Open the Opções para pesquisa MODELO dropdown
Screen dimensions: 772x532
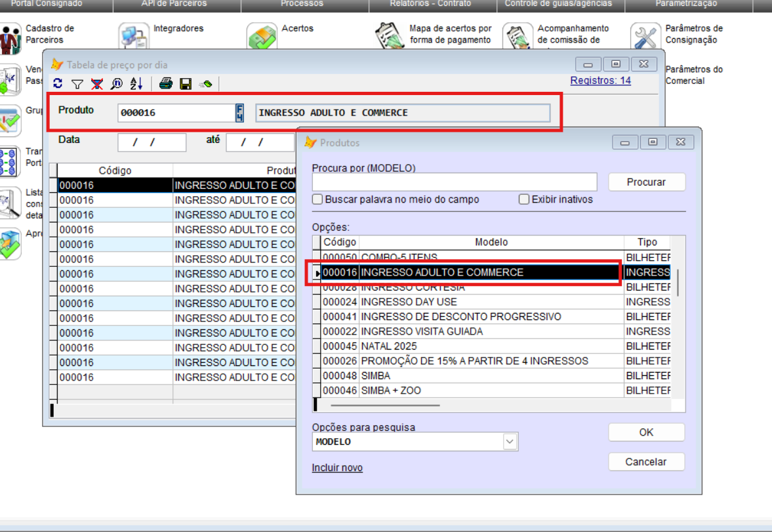(510, 442)
